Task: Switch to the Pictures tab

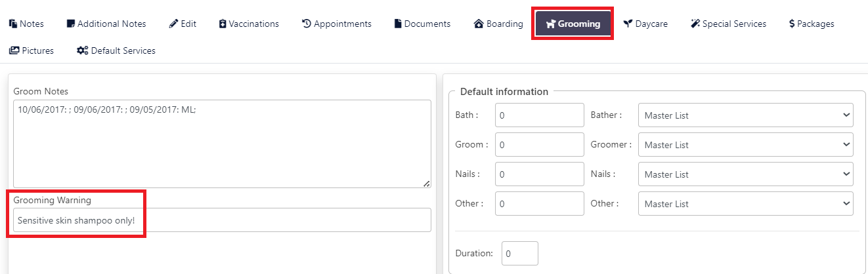Action: coord(32,50)
